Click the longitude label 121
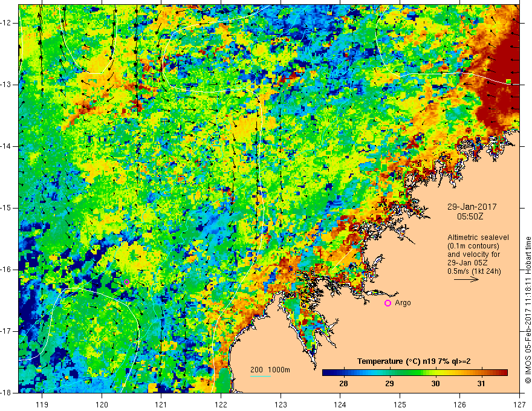 (161, 404)
